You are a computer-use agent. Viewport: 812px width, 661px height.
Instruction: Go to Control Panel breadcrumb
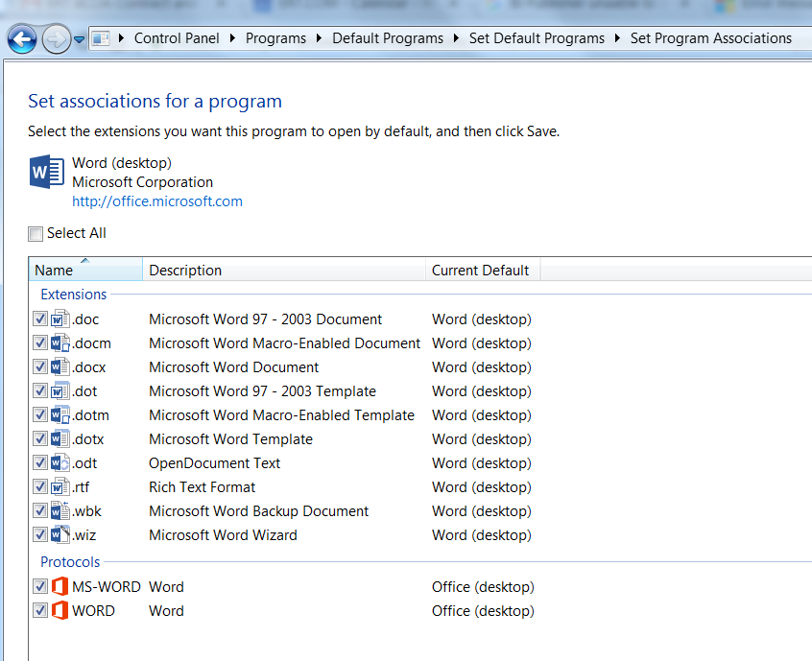177,38
